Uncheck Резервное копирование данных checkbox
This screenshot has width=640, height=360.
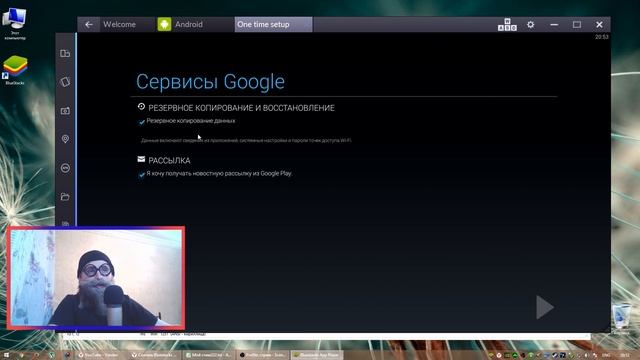click(142, 122)
